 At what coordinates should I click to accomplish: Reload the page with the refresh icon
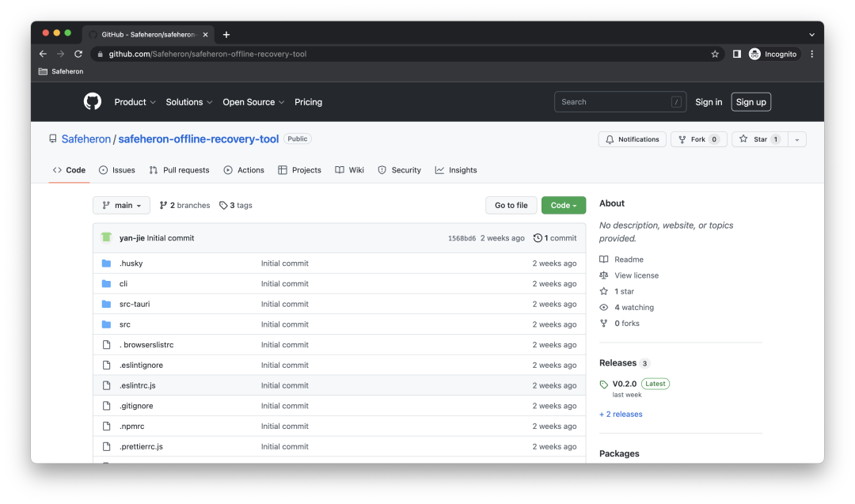tap(78, 54)
